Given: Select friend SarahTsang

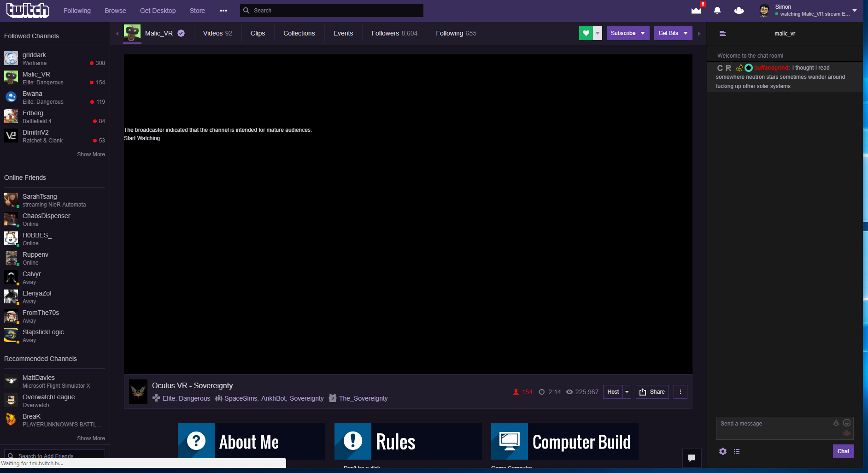Looking at the screenshot, I should (x=54, y=200).
